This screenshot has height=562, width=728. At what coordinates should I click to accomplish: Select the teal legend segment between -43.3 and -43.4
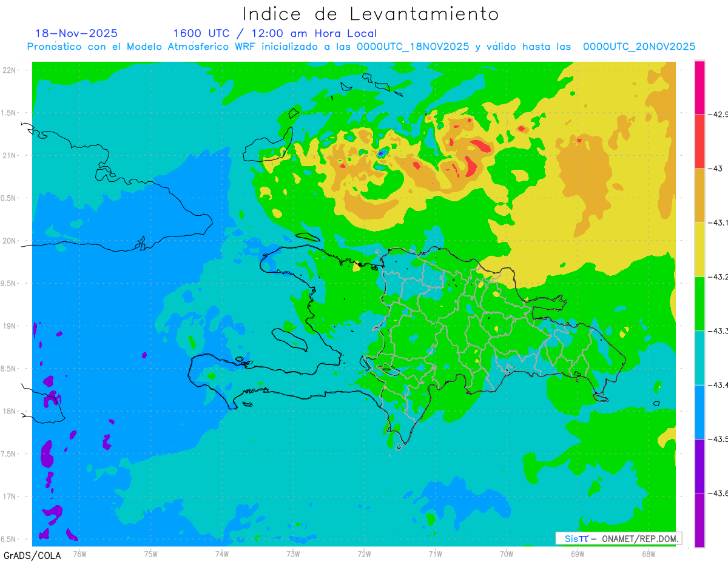pos(699,358)
